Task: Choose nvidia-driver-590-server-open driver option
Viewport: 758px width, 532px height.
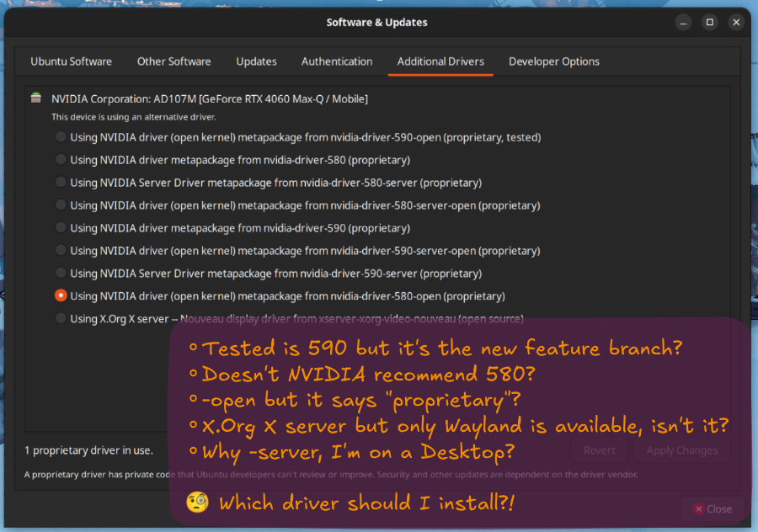Action: 61,250
